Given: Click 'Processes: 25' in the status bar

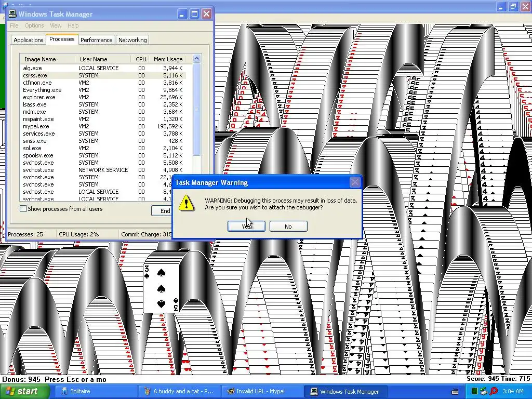Looking at the screenshot, I should pos(25,234).
